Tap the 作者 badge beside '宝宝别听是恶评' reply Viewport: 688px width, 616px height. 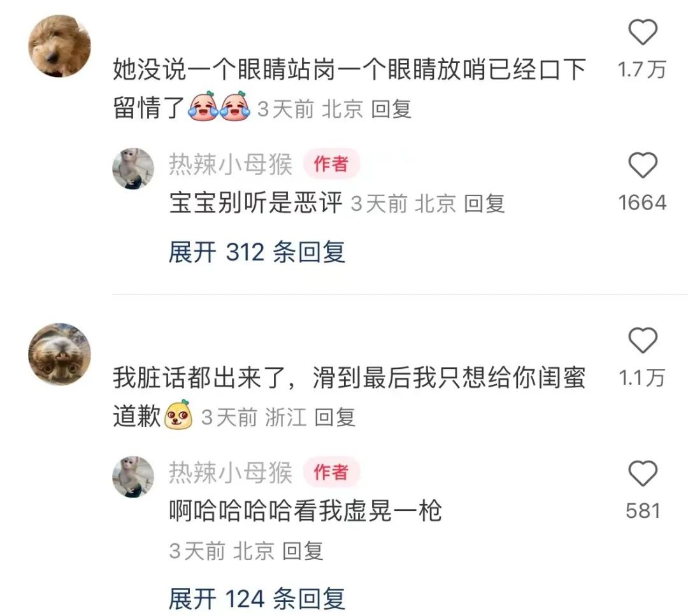(331, 164)
